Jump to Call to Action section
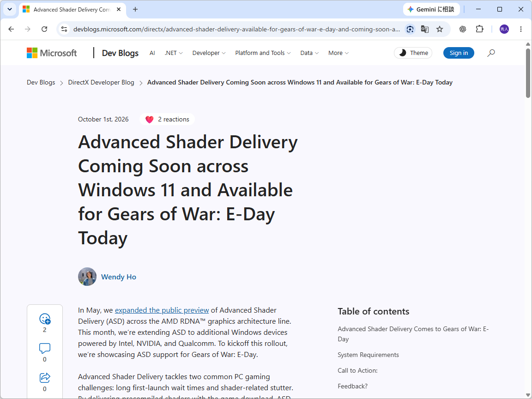The image size is (532, 399). coord(357,370)
